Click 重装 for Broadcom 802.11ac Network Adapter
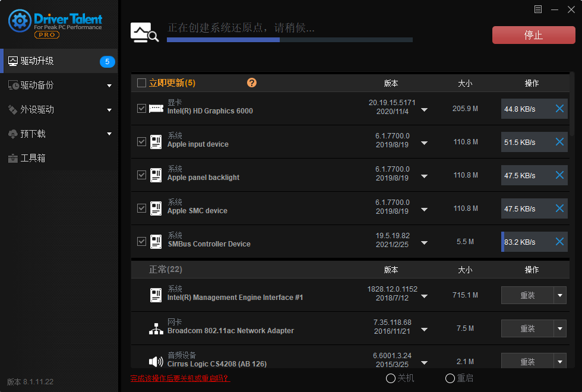Image resolution: width=582 pixels, height=392 pixels. [x=527, y=328]
